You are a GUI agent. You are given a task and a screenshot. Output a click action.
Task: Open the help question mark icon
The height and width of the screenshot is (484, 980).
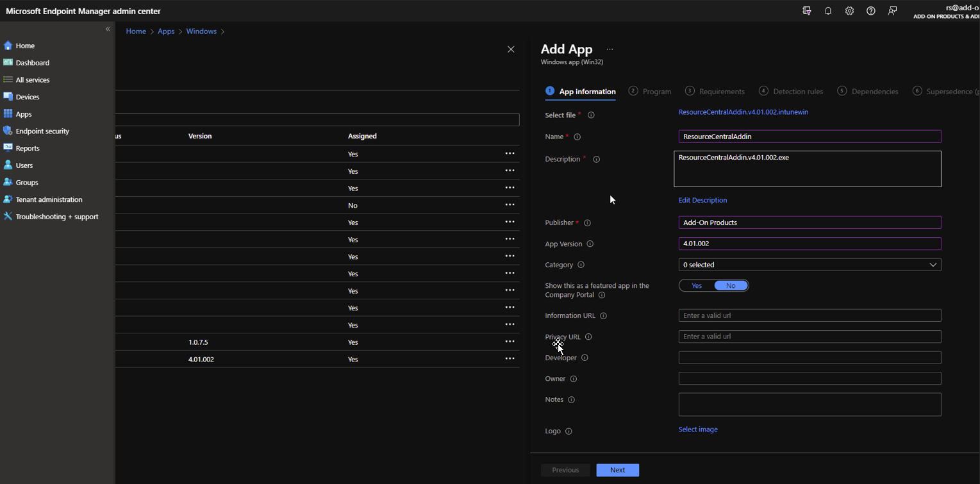[x=870, y=11]
